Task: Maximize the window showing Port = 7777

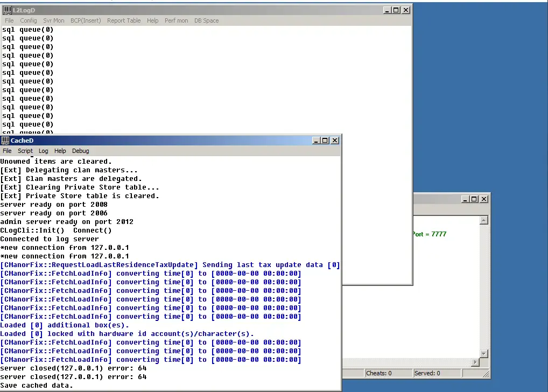Action: point(474,199)
